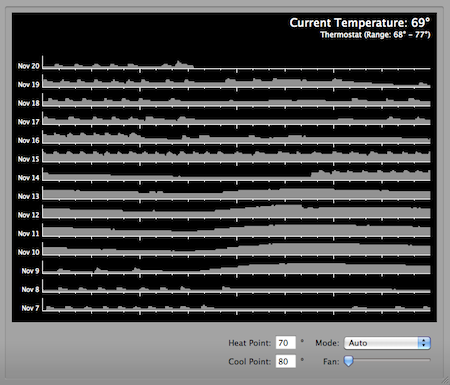Click the far end of Fan slider track

428,360
